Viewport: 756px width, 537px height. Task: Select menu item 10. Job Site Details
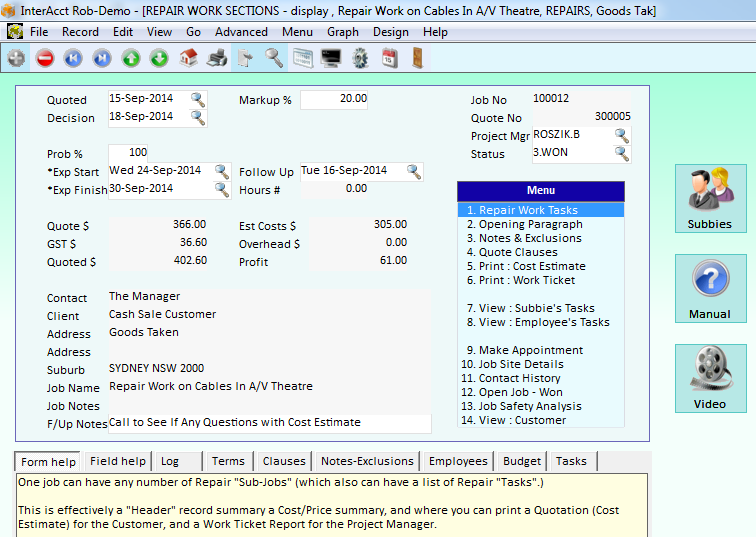(540, 364)
